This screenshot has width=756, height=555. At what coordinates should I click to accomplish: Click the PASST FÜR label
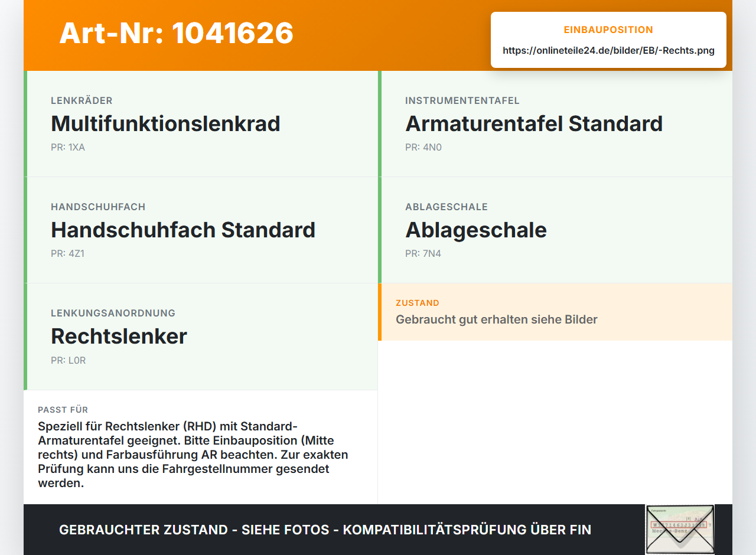tap(63, 410)
